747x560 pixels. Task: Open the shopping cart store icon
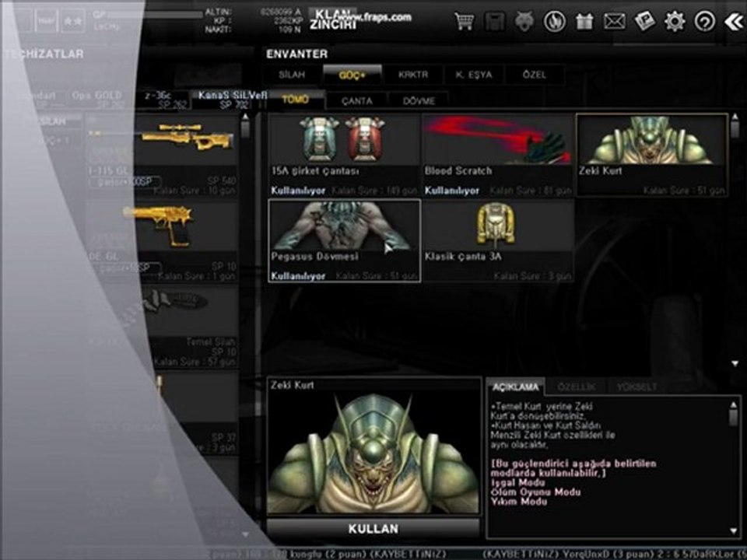coord(464,22)
